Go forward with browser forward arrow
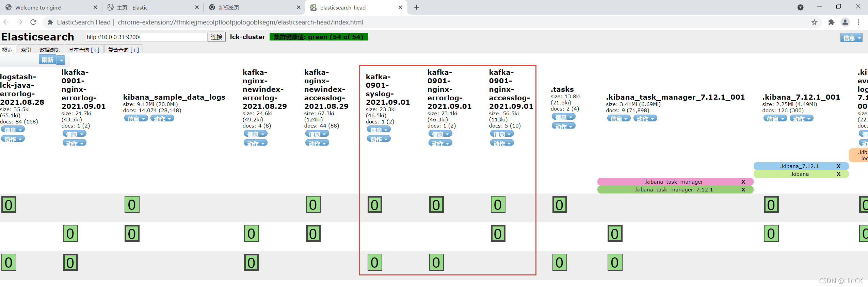 pos(19,22)
